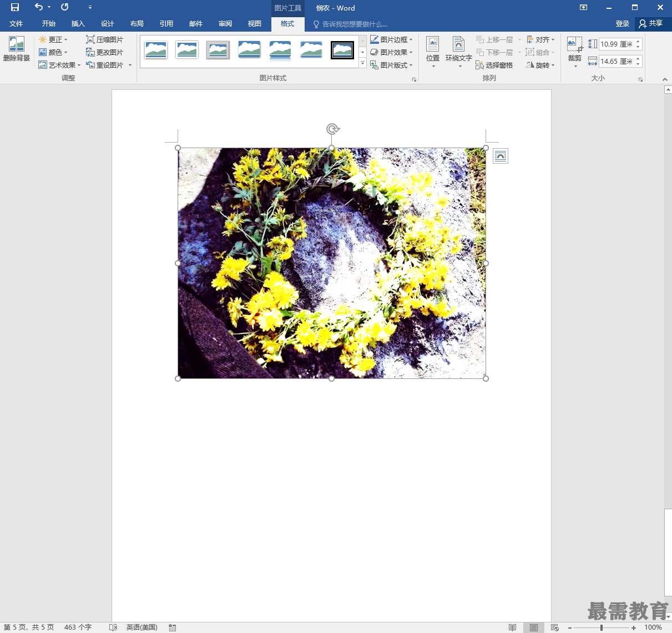This screenshot has width=672, height=633.
Task: Click the Sign in (登录) link
Action: tap(622, 24)
